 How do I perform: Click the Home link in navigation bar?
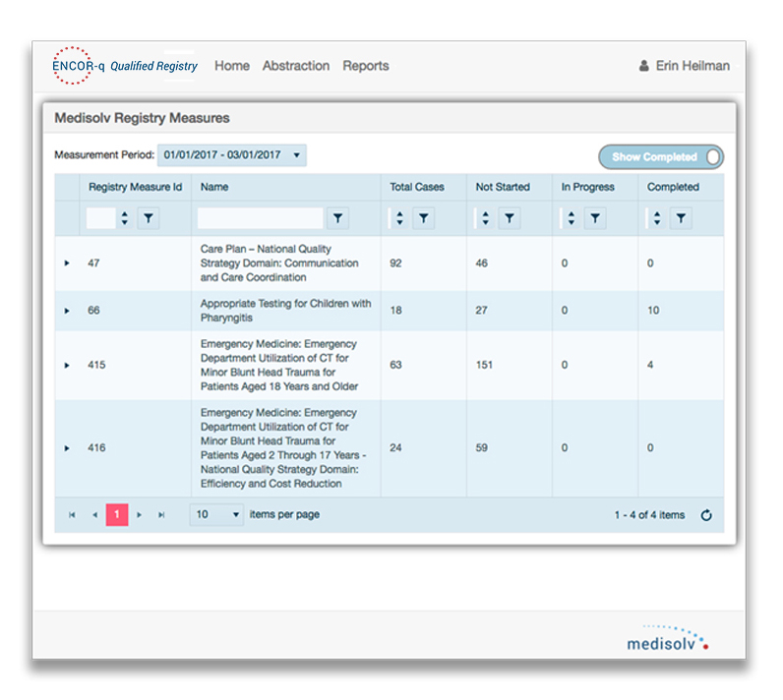coord(232,66)
